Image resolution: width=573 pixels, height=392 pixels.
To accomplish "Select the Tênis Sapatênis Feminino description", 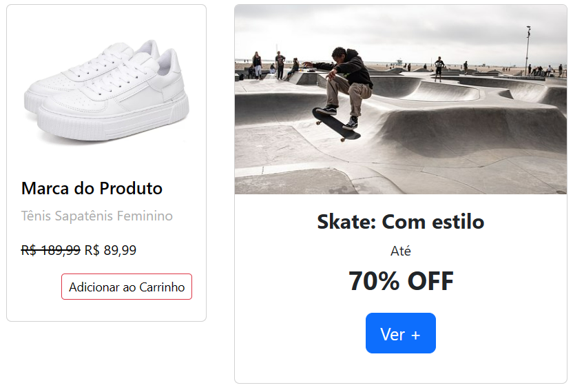I will click(97, 216).
